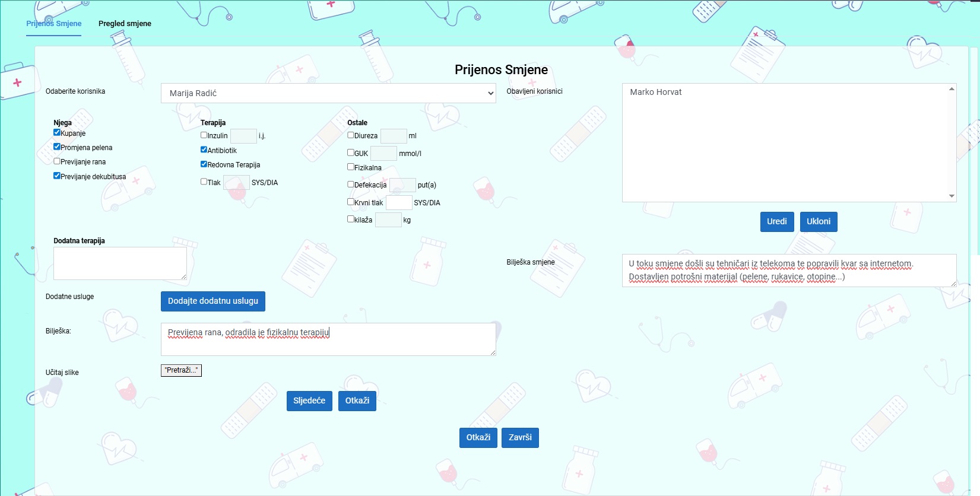Select Marko Horvat in the completed users list
The height and width of the screenshot is (496, 980).
coord(656,92)
